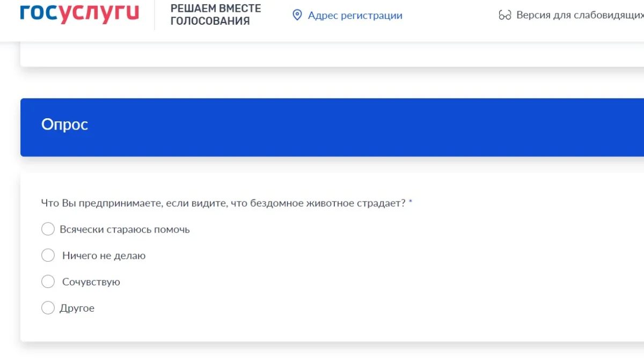Image resolution: width=644 pixels, height=360 pixels.
Task: Click the survey question about homeless animals
Action: click(x=223, y=203)
